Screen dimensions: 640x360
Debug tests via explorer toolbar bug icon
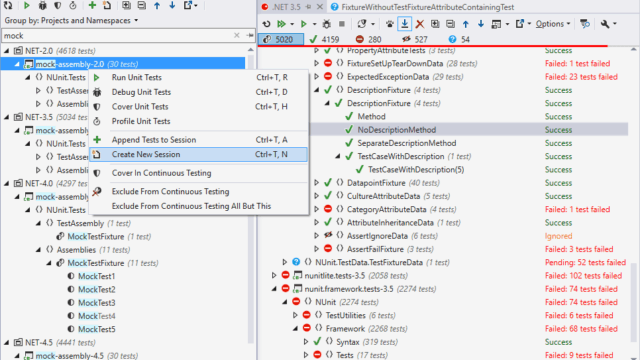(x=42, y=5)
